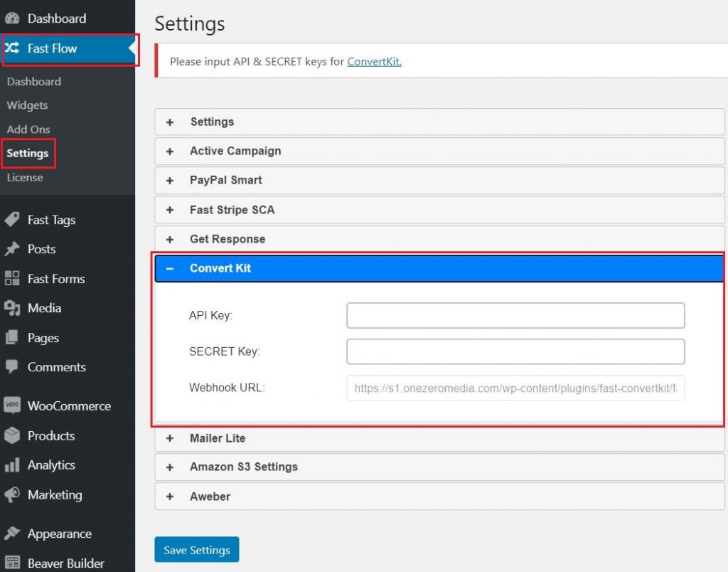The image size is (728, 572).
Task: Open the main Dashboard menu item
Action: 68,18
